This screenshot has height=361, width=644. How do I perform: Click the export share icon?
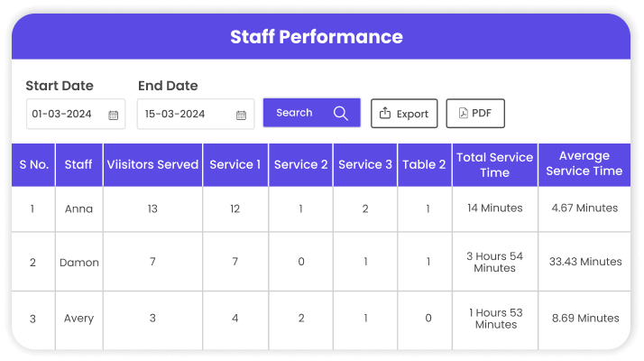click(x=385, y=114)
